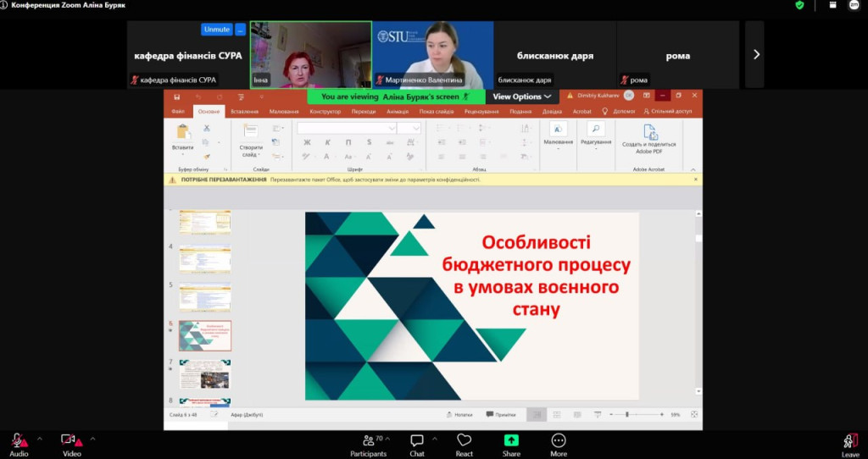Click Create and share Adobe PDF icon
This screenshot has height=459, width=868.
tap(650, 131)
